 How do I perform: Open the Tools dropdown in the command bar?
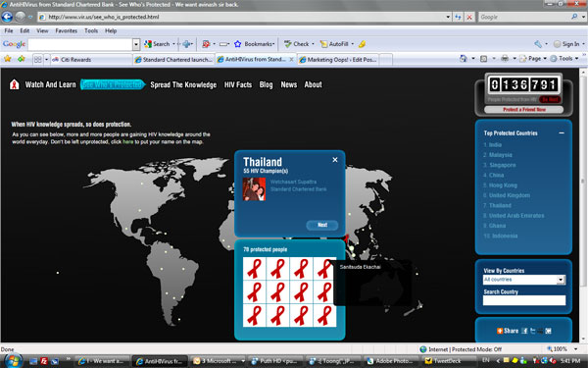coord(564,58)
